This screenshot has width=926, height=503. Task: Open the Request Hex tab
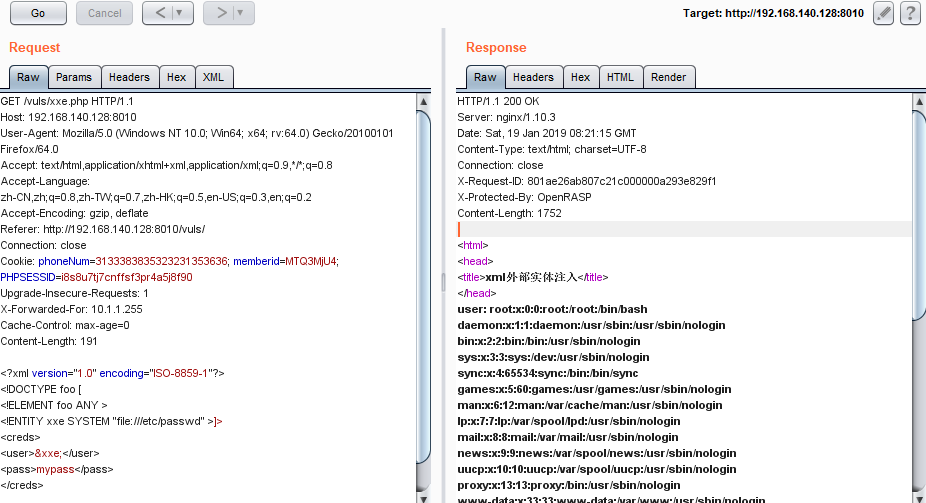(x=176, y=77)
